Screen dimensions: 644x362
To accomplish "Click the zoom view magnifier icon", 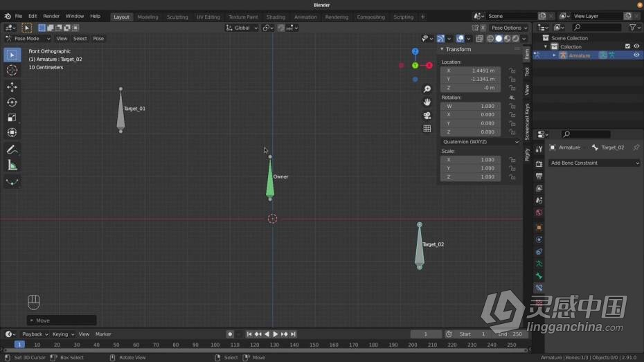I will [427, 89].
